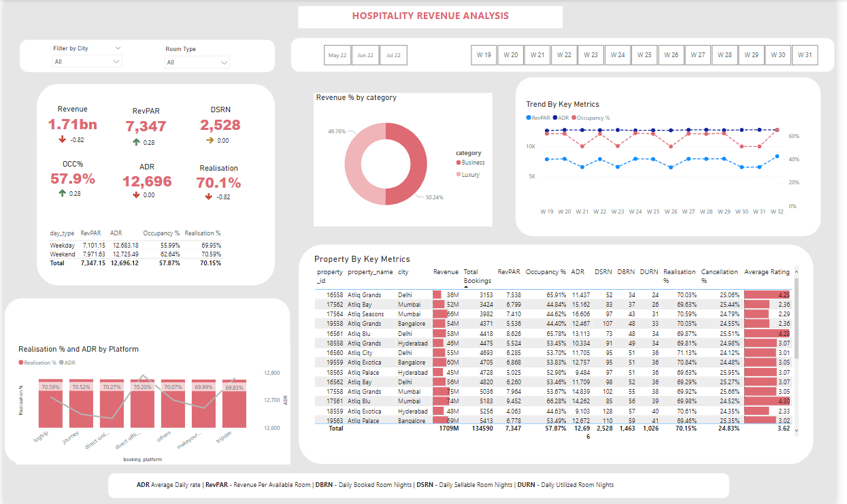Expand the All selector under Filter by City
Image resolution: width=847 pixels, height=504 pixels.
coord(117,62)
